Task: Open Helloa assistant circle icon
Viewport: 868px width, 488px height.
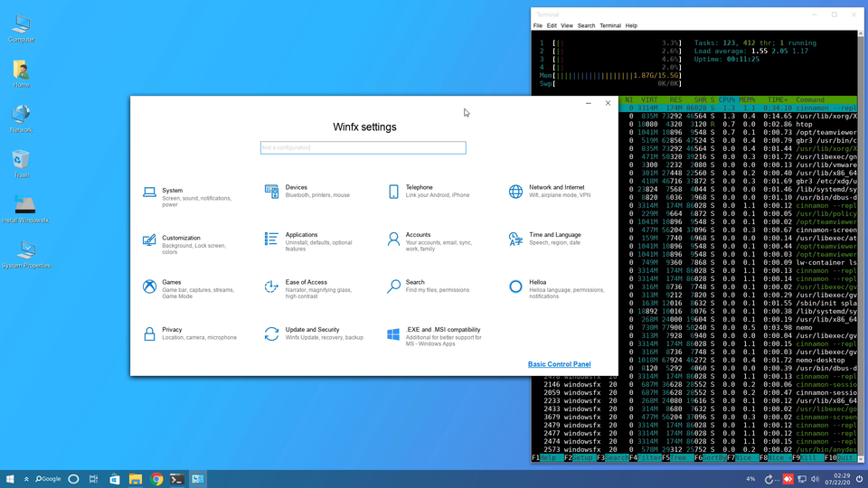Action: (515, 286)
